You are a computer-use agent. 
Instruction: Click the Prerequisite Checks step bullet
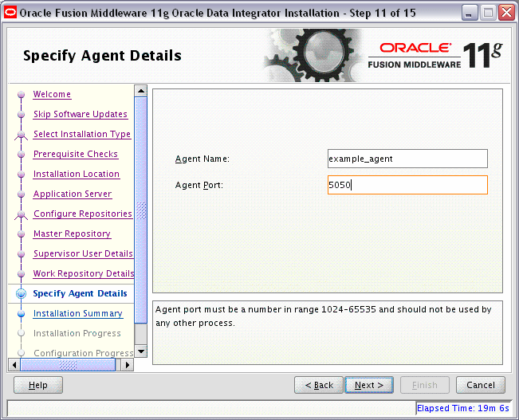coord(22,155)
